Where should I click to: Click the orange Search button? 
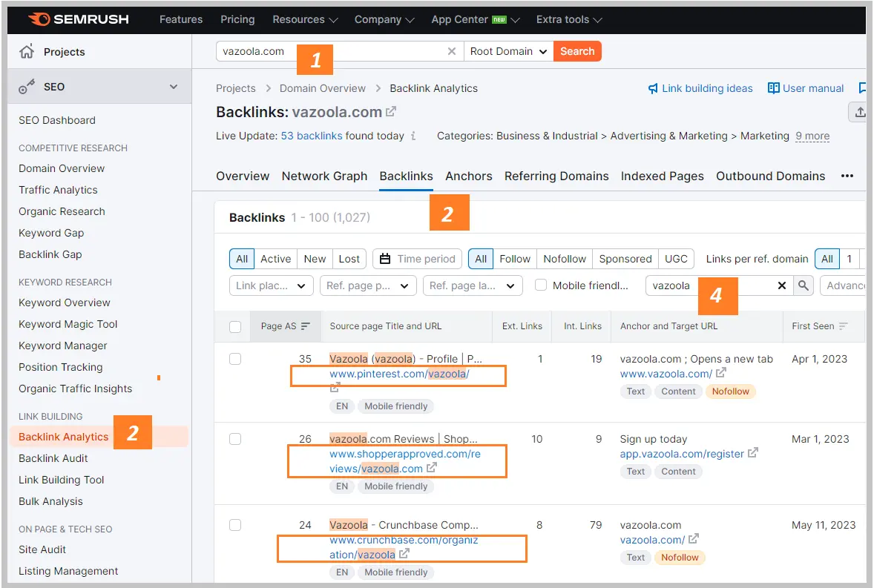click(577, 51)
